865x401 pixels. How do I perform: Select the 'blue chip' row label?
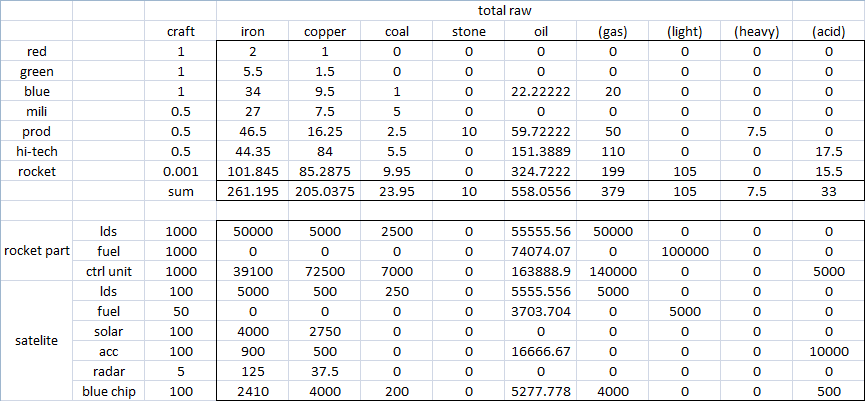(x=109, y=391)
